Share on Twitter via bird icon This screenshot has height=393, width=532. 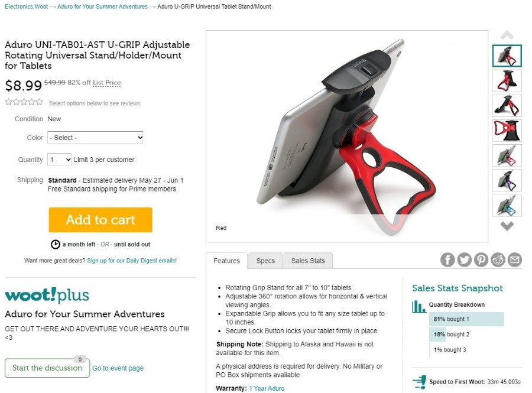coord(464,260)
